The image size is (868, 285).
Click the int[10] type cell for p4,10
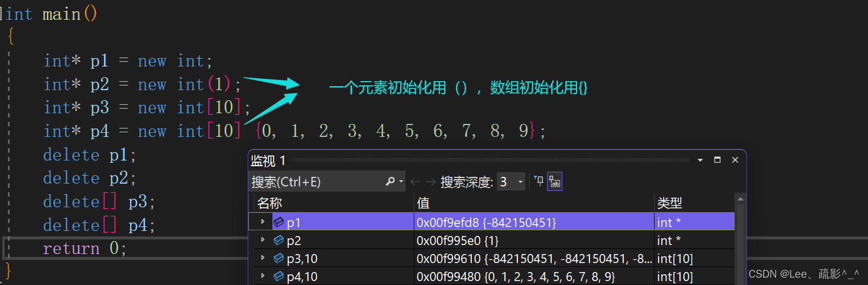(694, 277)
